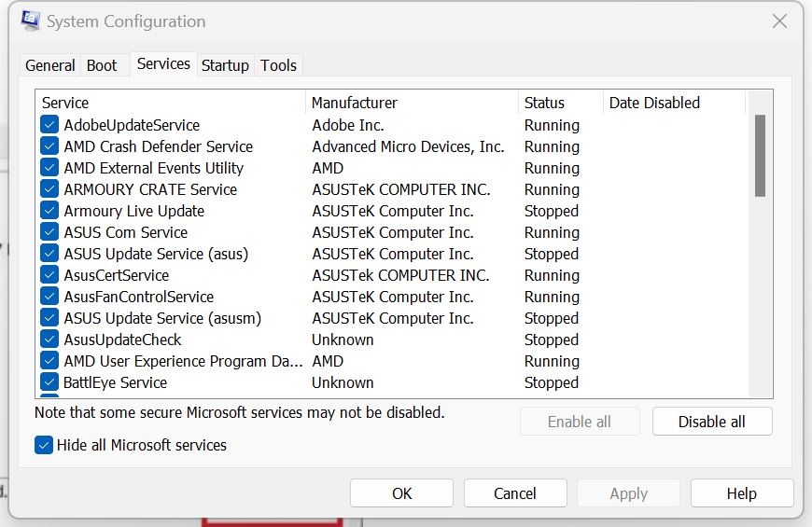Uncheck the AsusUpdateCheck checkbox
812x527 pixels.
pos(49,340)
